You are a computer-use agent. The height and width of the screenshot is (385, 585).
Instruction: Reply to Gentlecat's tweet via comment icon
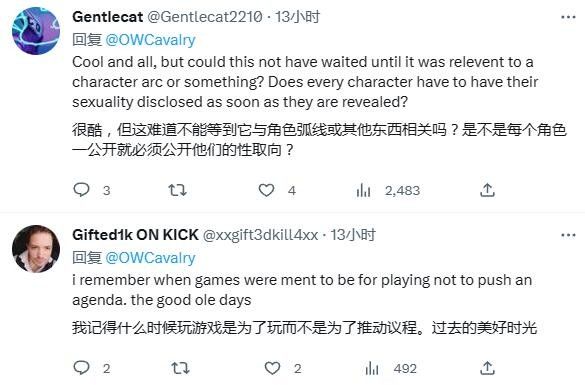click(81, 190)
